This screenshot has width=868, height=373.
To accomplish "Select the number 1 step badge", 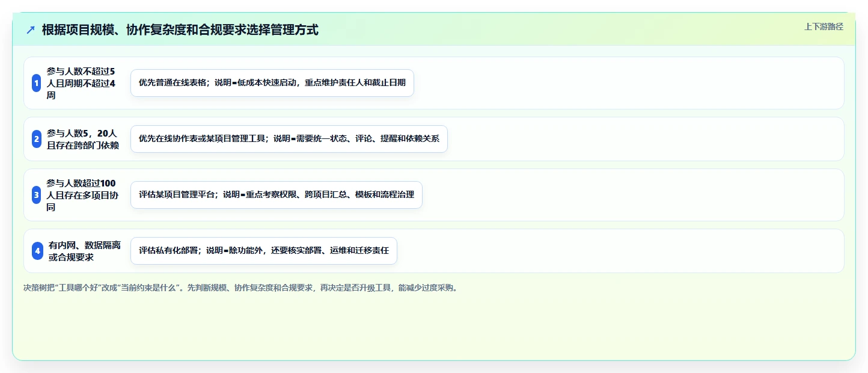I will click(x=37, y=83).
